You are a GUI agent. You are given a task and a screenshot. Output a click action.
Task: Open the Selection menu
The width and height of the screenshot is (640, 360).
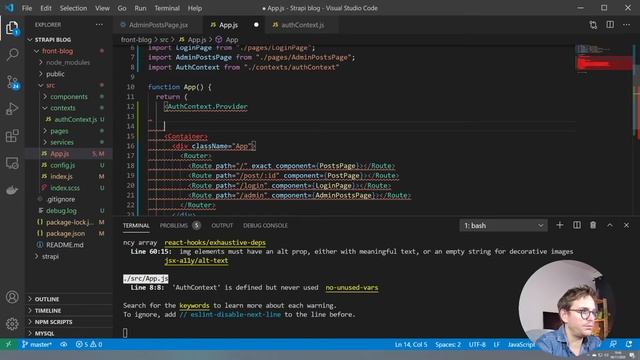pos(73,8)
